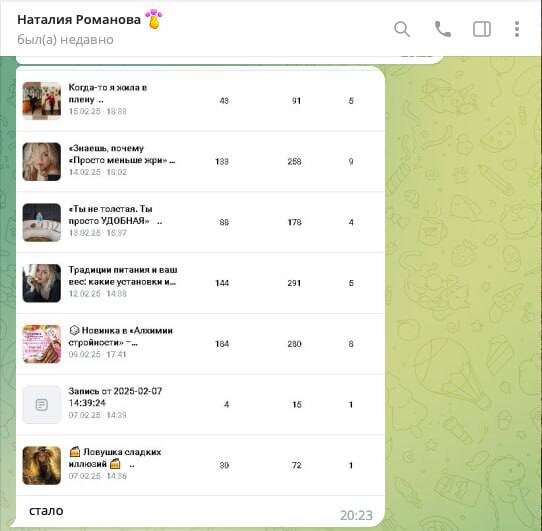Click the document icon for Запись 2025-02-07
542x531 pixels.
[x=41, y=404]
